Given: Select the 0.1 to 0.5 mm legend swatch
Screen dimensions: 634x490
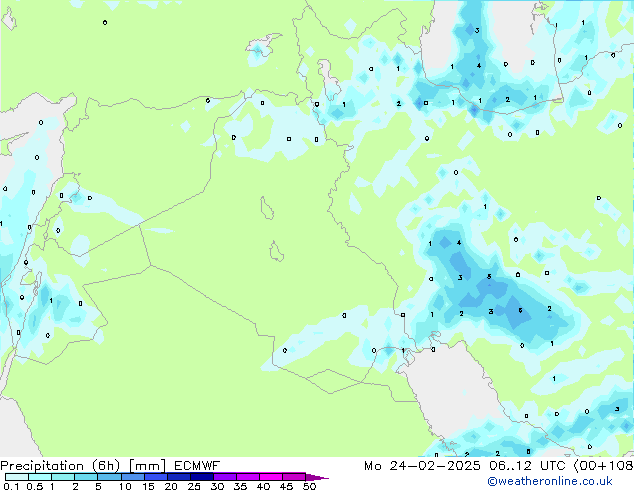Looking at the screenshot, I should [17, 477].
